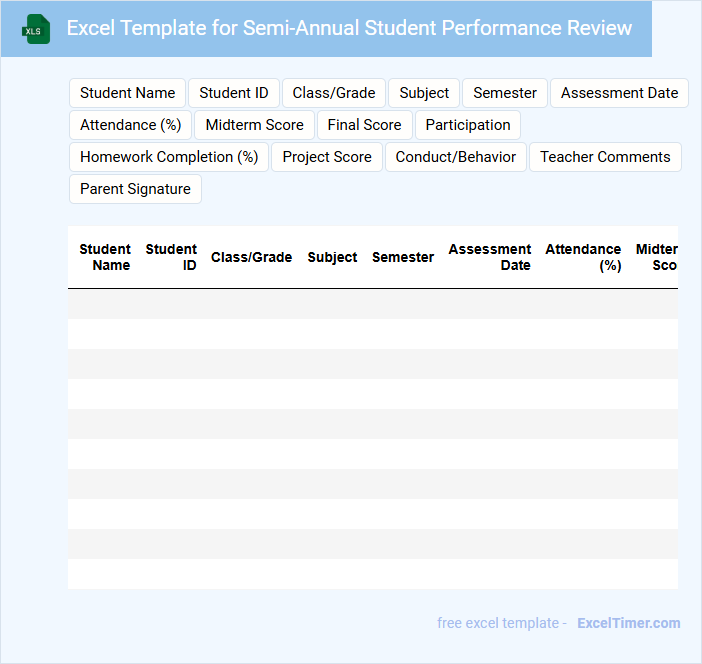Click the Conduct/Behavior tag
This screenshot has height=664, width=702.
coord(456,157)
